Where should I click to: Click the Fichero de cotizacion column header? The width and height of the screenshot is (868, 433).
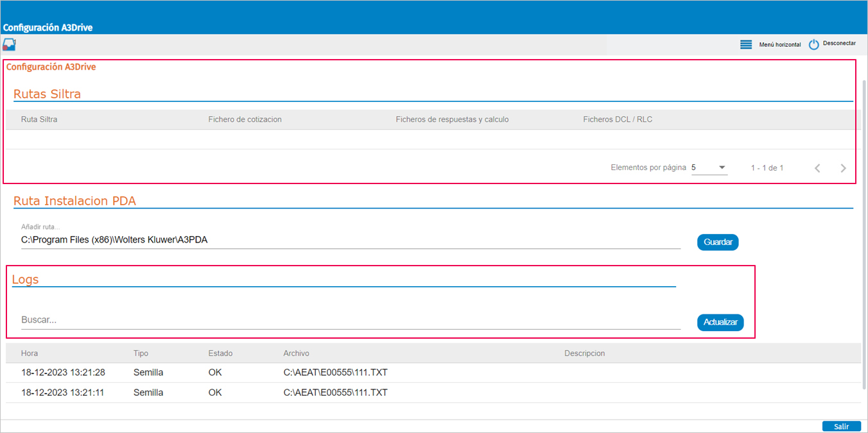pos(245,119)
